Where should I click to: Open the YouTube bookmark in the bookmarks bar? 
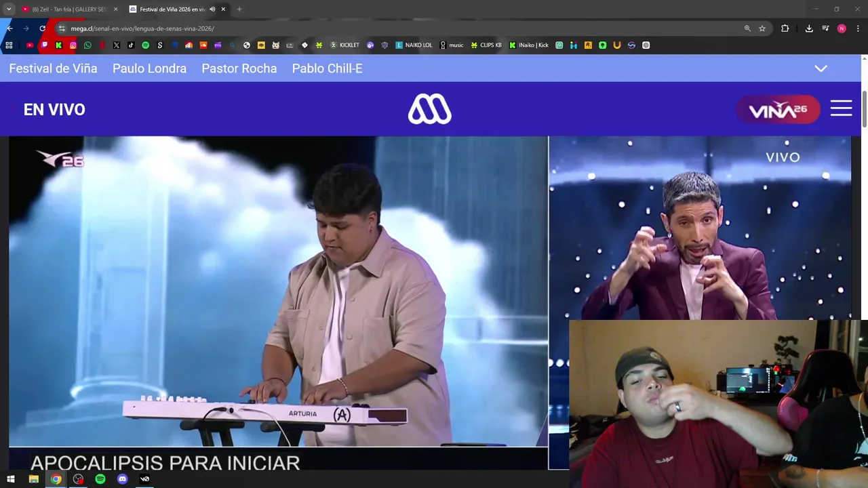(30, 45)
